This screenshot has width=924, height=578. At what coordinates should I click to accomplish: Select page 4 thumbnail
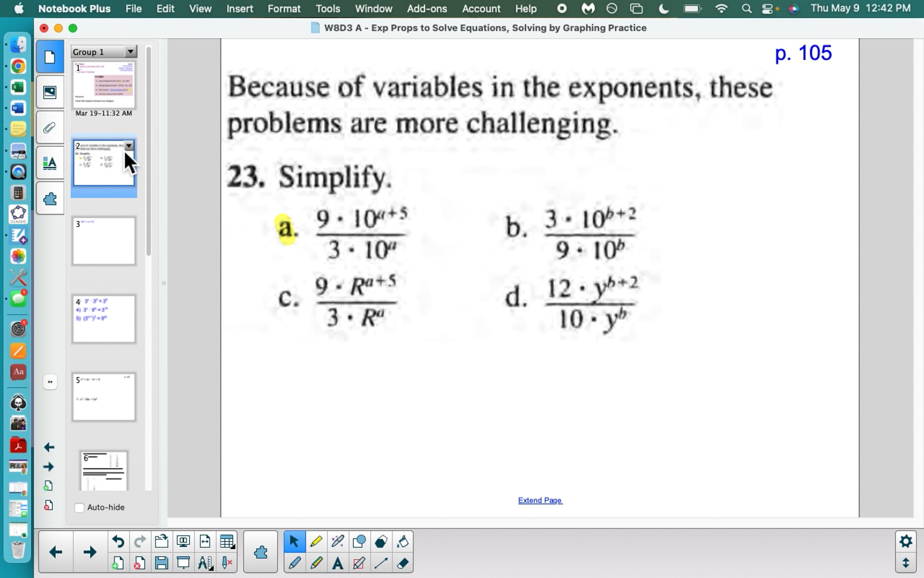pyautogui.click(x=104, y=319)
